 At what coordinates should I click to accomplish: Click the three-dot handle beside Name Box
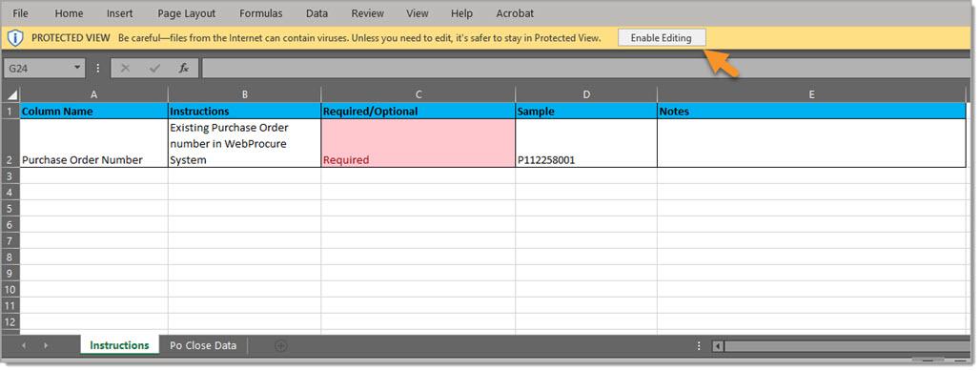coord(97,69)
